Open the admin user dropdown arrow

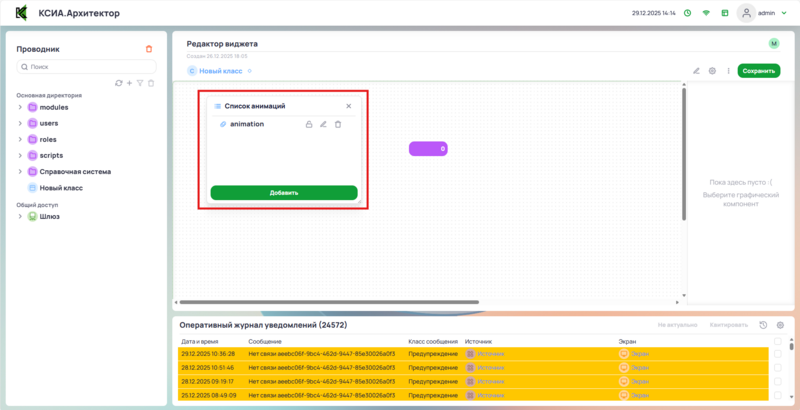[782, 13]
